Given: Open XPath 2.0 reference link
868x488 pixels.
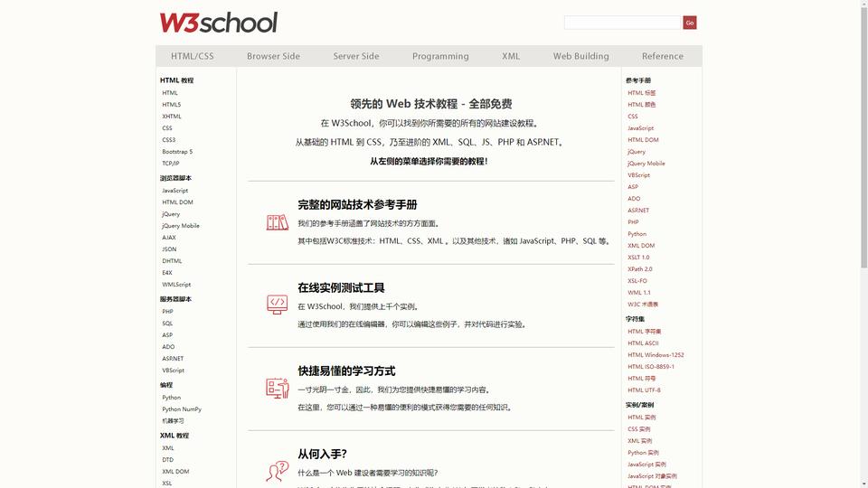Looking at the screenshot, I should [640, 269].
